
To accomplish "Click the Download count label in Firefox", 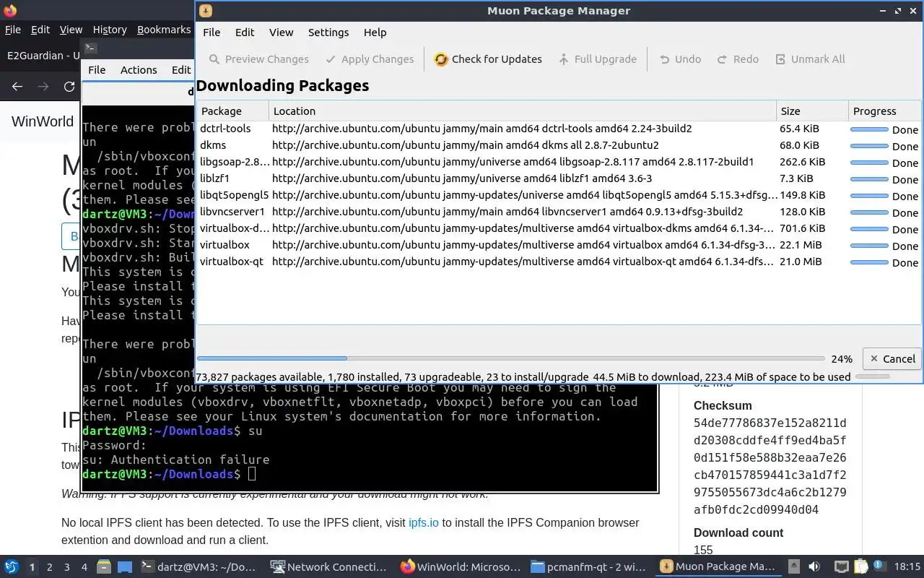I will pyautogui.click(x=738, y=533).
